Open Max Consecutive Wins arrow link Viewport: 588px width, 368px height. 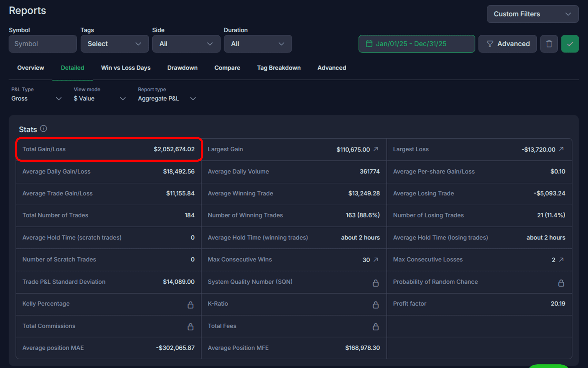point(376,260)
